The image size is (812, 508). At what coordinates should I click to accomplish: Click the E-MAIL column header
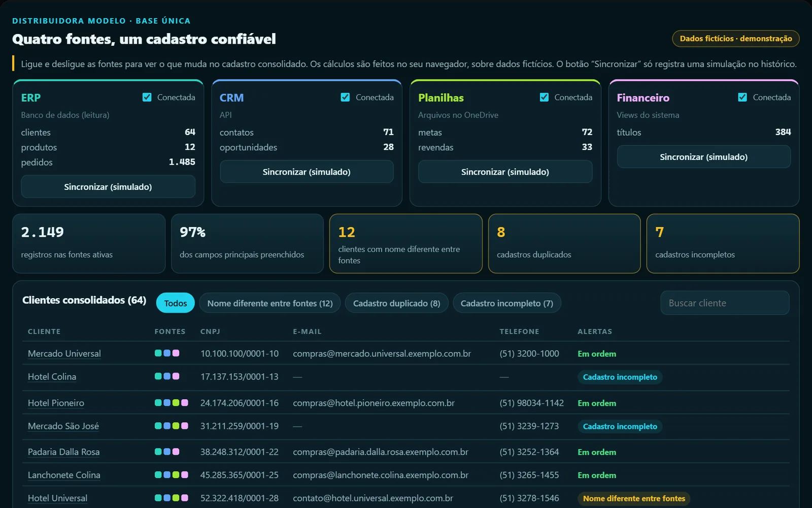pyautogui.click(x=307, y=331)
